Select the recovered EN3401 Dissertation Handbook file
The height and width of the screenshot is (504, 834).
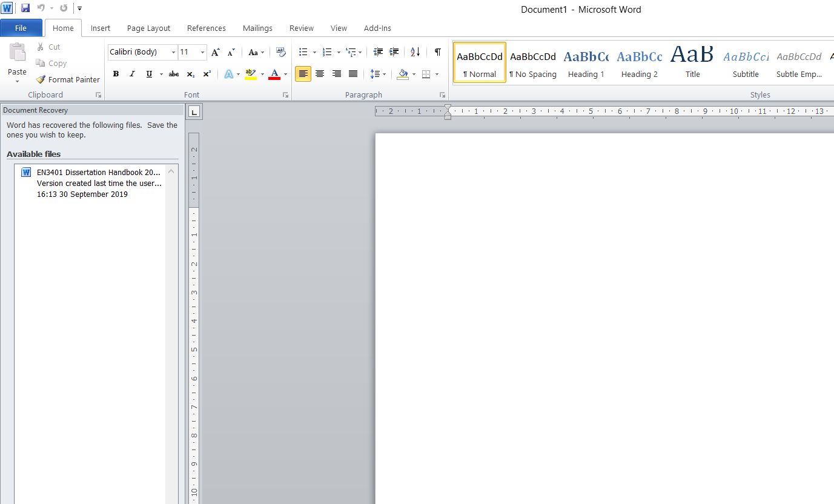tap(91, 183)
